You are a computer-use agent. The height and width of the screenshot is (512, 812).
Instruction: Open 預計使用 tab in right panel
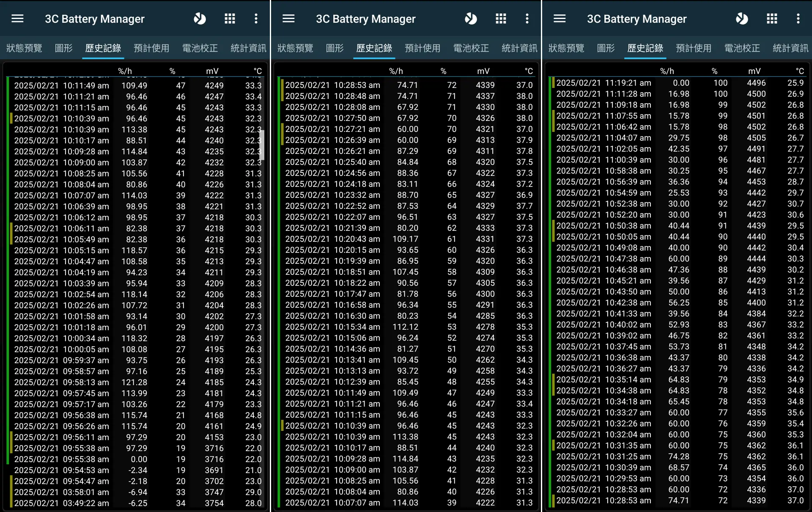tap(694, 48)
